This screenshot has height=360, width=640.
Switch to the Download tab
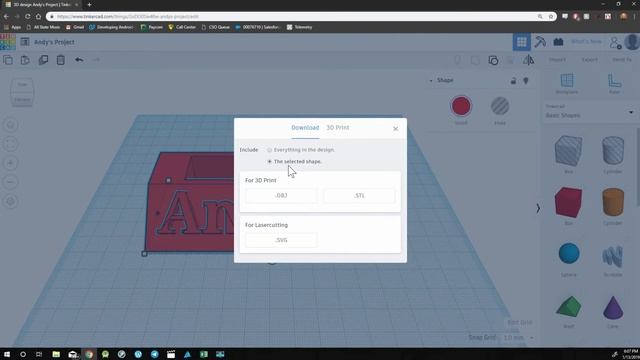[305, 128]
